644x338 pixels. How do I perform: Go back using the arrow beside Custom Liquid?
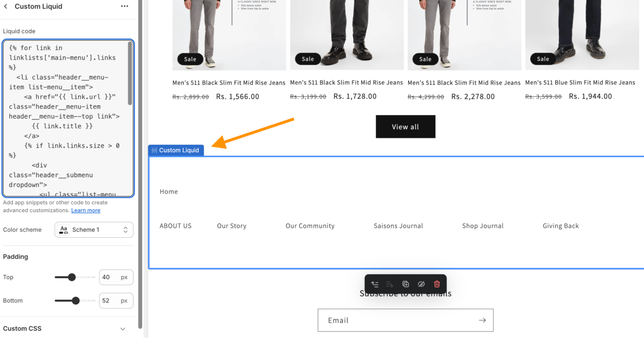[x=6, y=6]
